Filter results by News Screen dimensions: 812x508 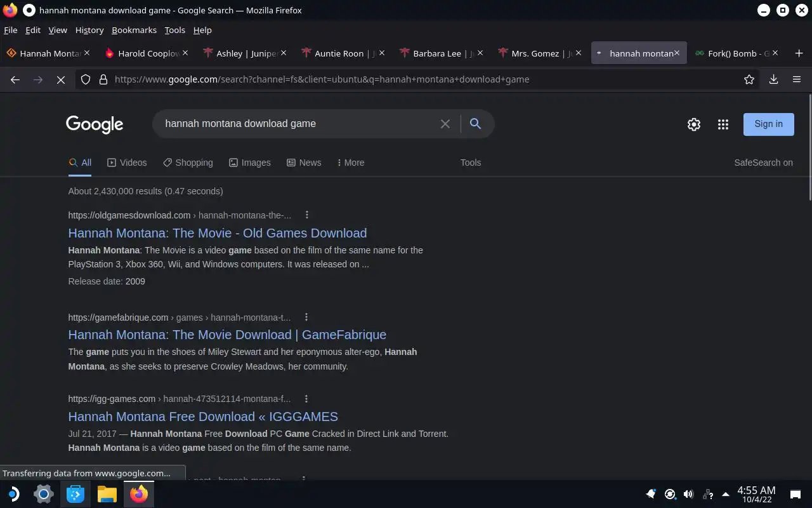click(304, 163)
